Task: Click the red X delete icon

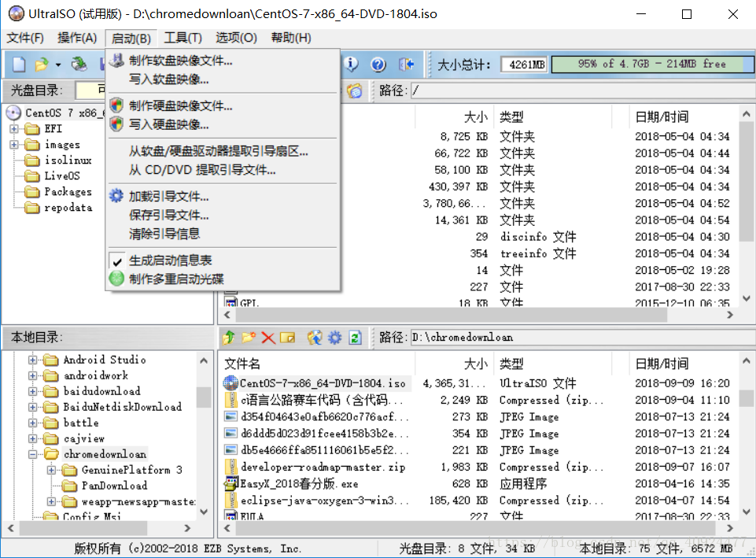Action: [268, 338]
